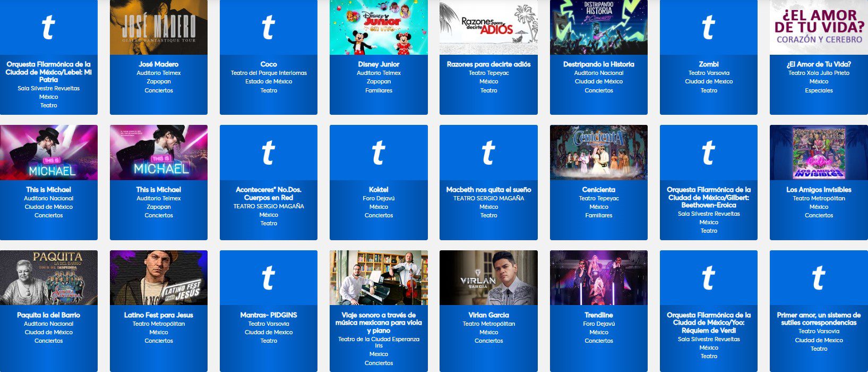This screenshot has height=372, width=868.
Task: Open This is Michael image for Zapopan show
Action: pyautogui.click(x=159, y=153)
